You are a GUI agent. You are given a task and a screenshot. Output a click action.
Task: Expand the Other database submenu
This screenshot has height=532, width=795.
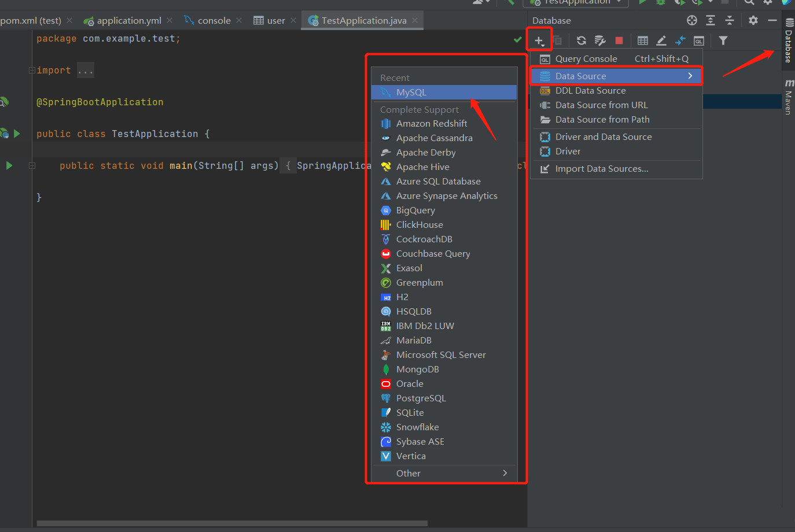444,473
